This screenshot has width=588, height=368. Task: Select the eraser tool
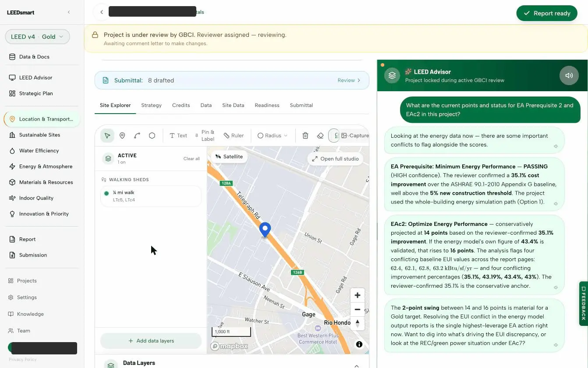point(320,136)
